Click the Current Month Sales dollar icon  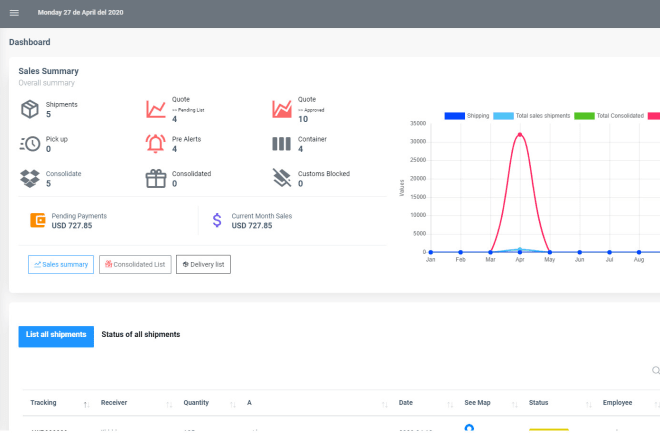217,220
